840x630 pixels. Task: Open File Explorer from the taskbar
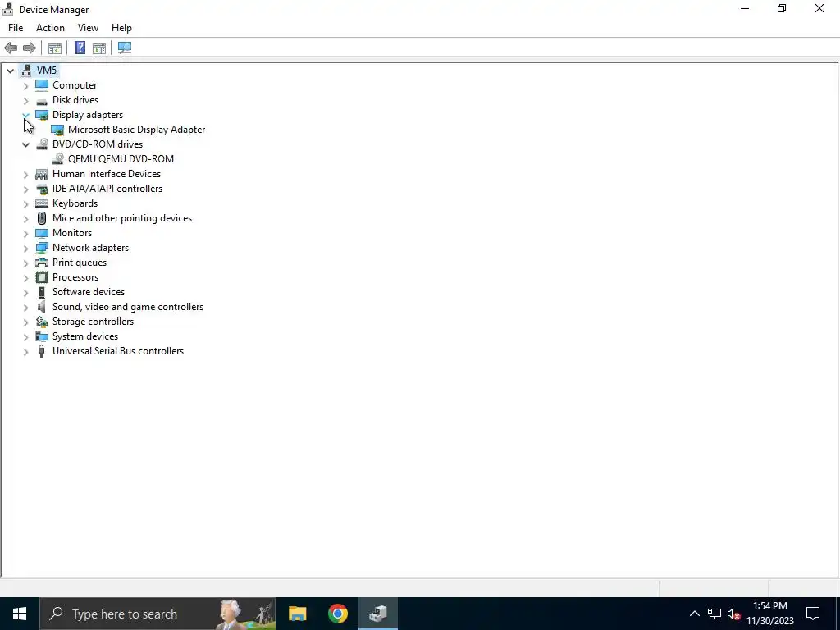coord(297,614)
